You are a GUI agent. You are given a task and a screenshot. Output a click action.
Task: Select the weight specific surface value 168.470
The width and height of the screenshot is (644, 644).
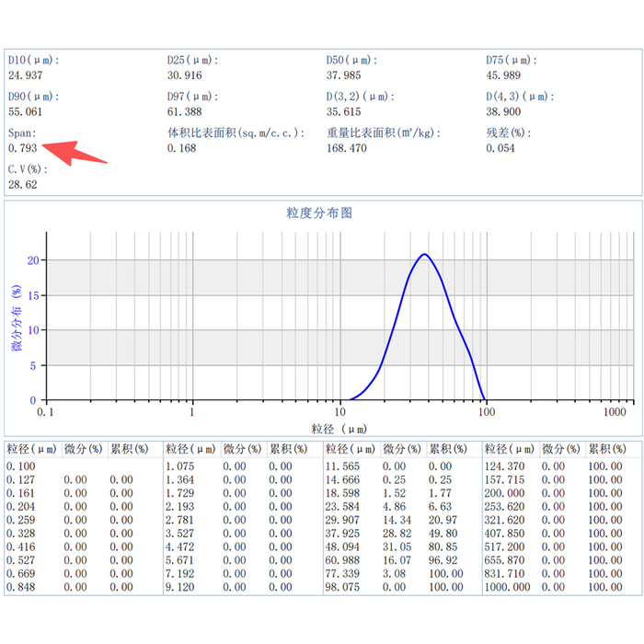[347, 148]
